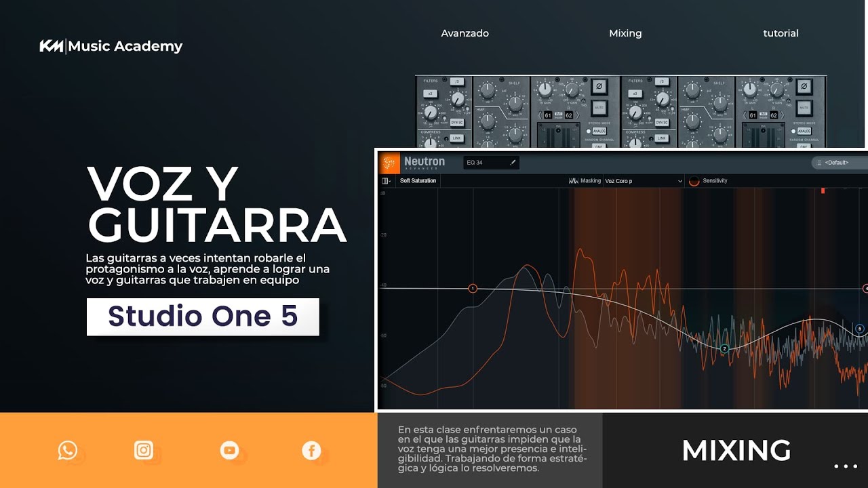The width and height of the screenshot is (868, 488).
Task: Click the large MIXING banner
Action: (x=736, y=451)
